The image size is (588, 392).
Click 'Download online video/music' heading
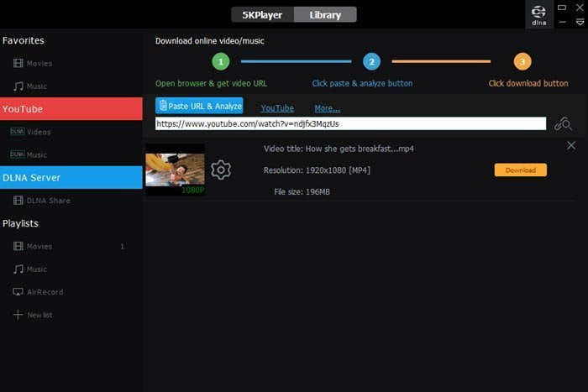(210, 41)
